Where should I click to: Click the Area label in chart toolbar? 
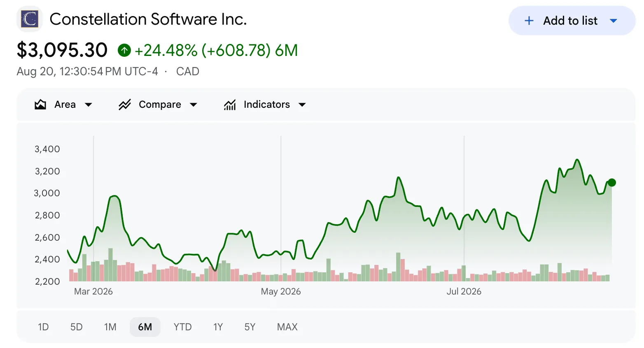(65, 104)
